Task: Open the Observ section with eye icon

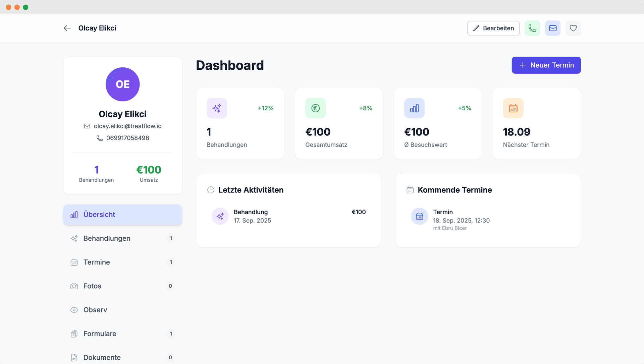Action: pos(122,310)
